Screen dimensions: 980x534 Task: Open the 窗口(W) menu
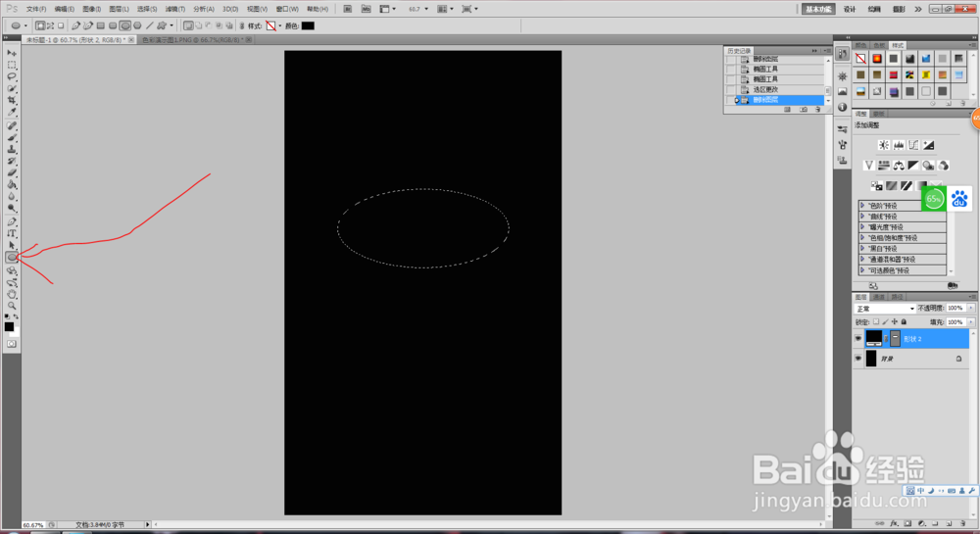[287, 9]
